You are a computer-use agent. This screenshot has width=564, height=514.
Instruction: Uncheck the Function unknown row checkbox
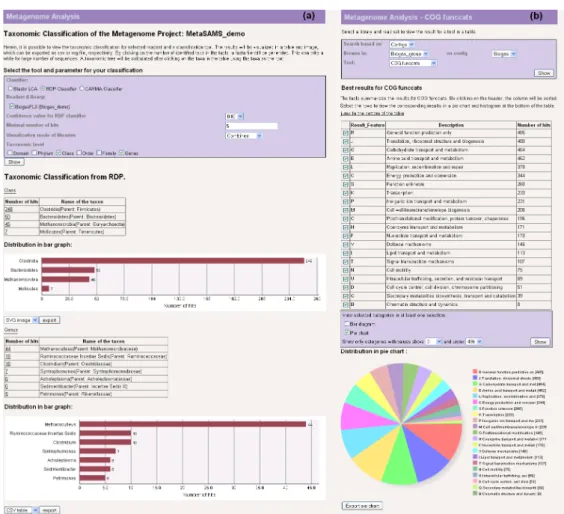point(346,185)
